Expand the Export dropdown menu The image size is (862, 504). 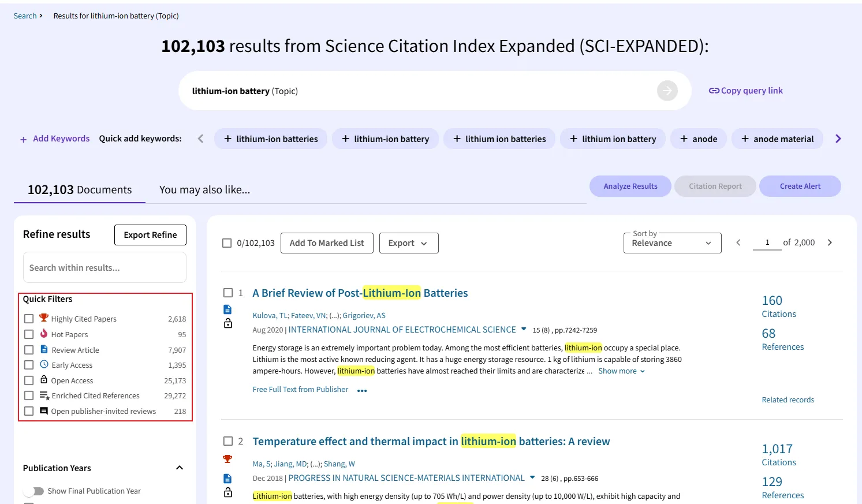(x=408, y=243)
